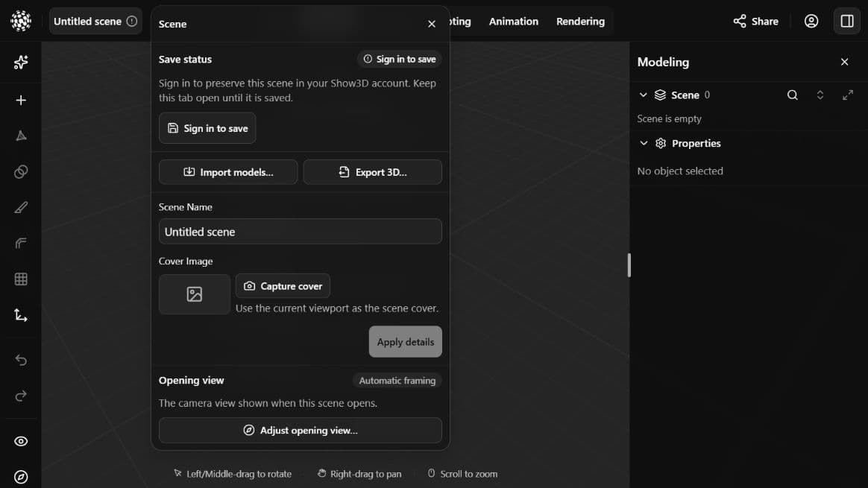This screenshot has width=868, height=488.
Task: Click the info icon next to Untitled scene
Action: point(132,21)
